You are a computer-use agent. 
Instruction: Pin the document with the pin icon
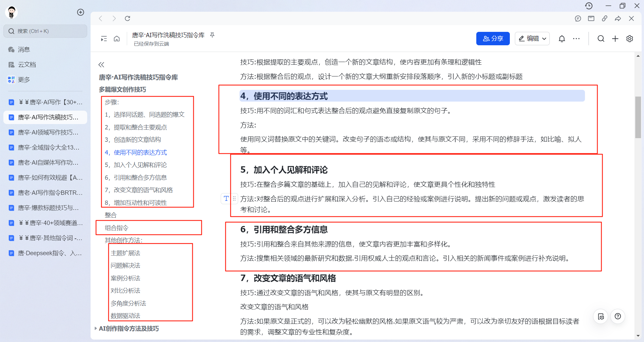(x=212, y=35)
